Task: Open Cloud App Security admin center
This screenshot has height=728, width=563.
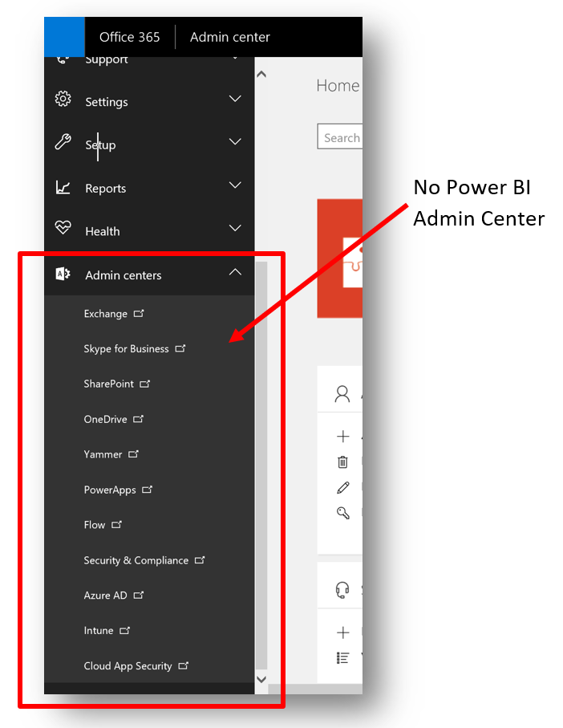Action: [128, 665]
